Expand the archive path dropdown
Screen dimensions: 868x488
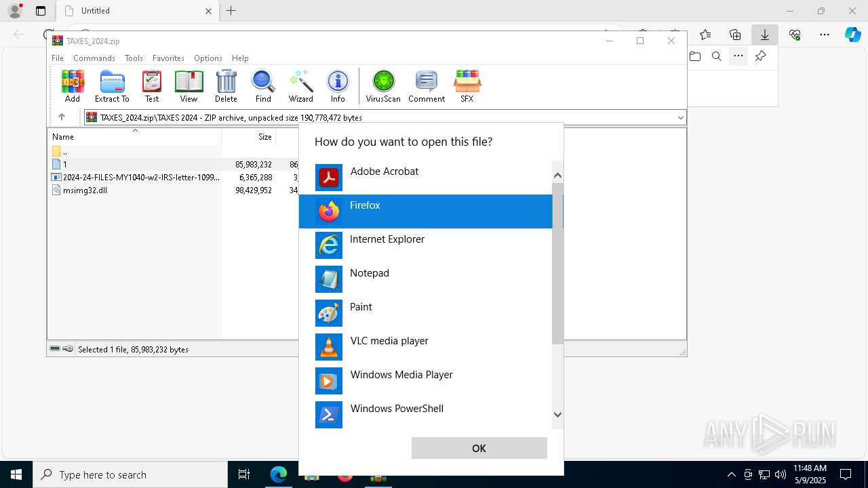(680, 118)
